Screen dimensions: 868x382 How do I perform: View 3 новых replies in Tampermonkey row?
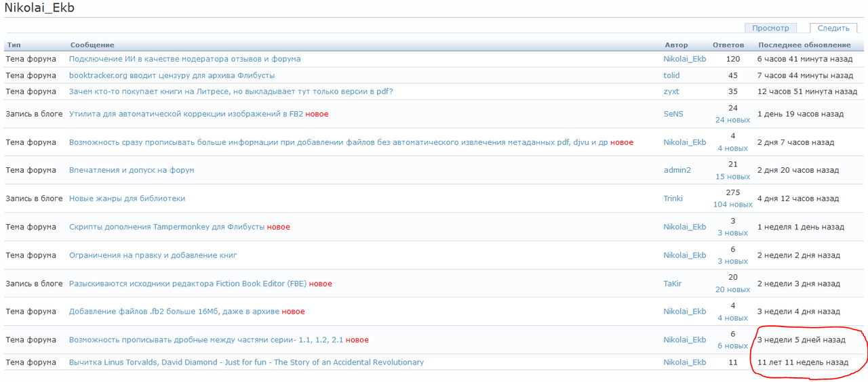(x=732, y=233)
